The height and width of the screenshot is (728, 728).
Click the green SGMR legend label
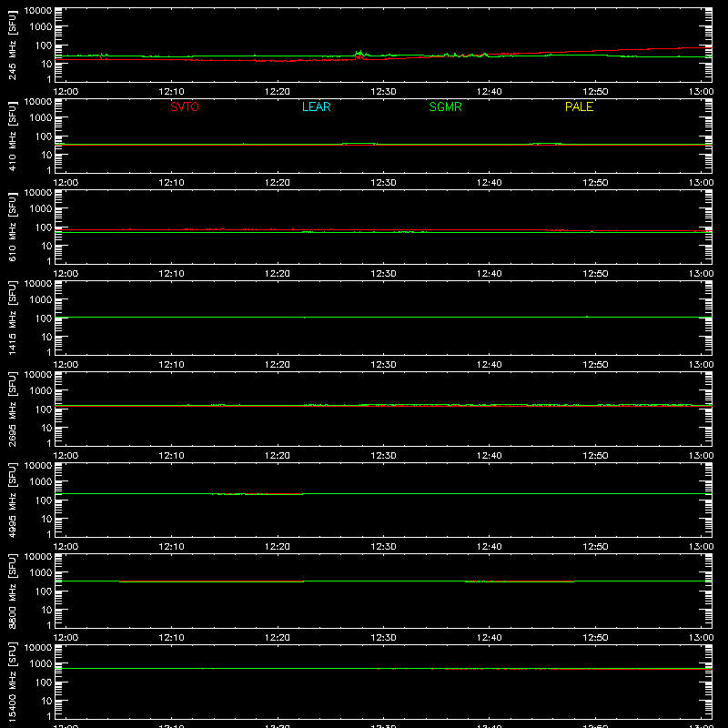click(x=445, y=106)
